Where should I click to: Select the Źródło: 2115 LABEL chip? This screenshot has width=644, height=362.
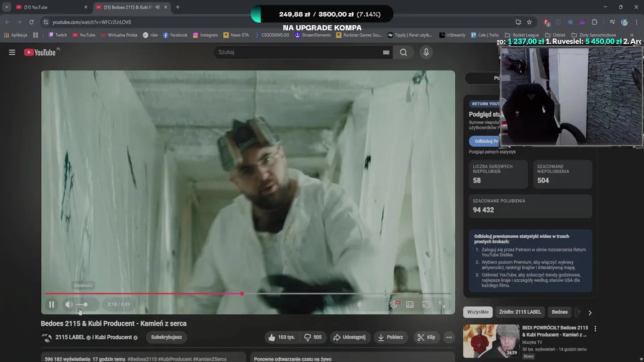click(x=520, y=312)
